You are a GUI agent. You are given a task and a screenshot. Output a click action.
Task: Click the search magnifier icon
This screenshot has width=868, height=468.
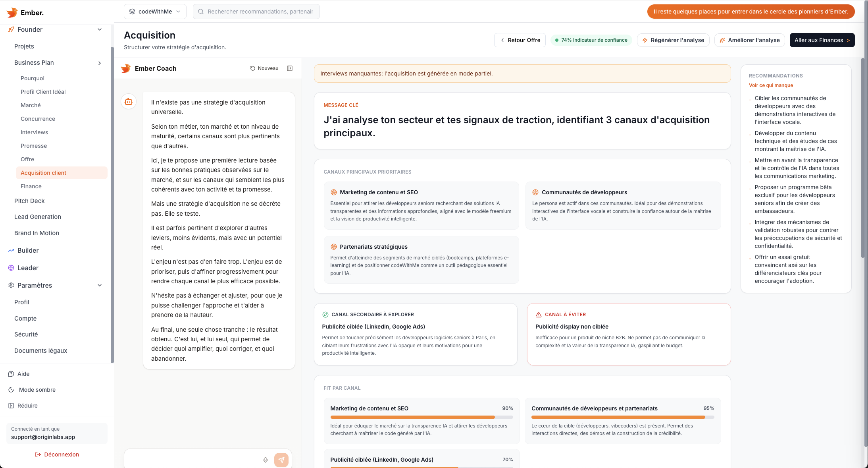click(200, 11)
